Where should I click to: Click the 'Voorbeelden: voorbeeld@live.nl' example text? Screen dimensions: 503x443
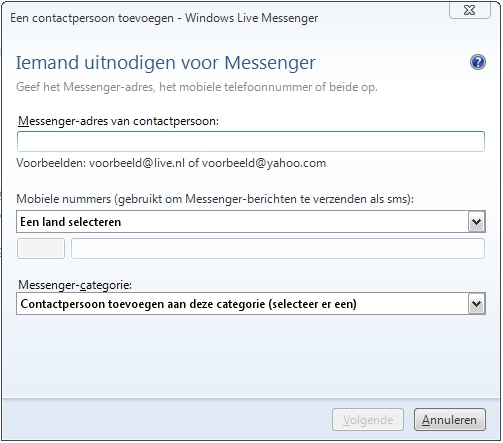(171, 163)
